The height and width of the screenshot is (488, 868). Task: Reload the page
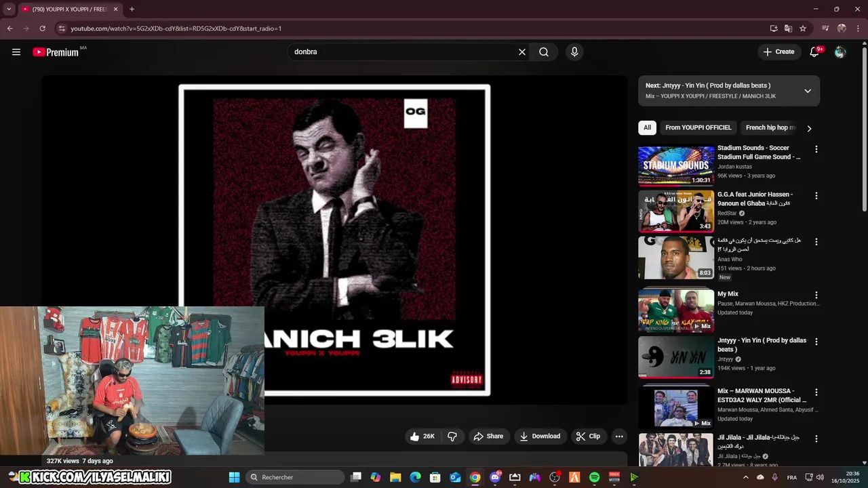click(x=42, y=28)
